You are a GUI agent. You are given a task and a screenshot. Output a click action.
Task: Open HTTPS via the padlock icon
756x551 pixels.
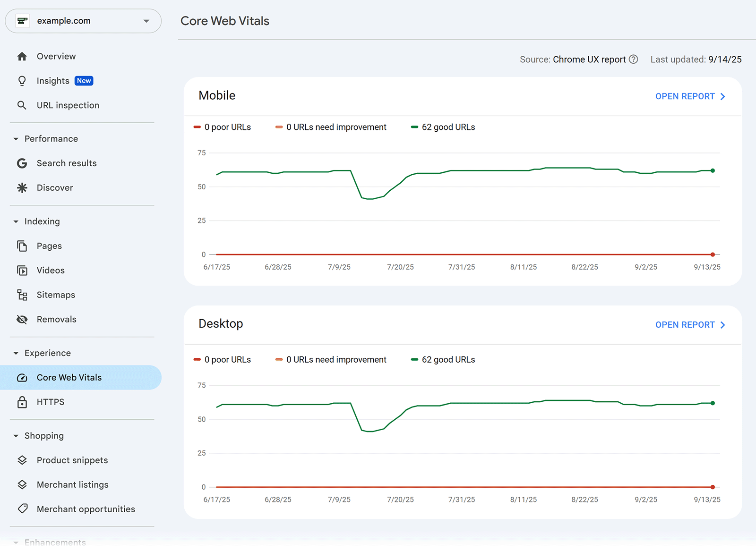[x=22, y=402]
